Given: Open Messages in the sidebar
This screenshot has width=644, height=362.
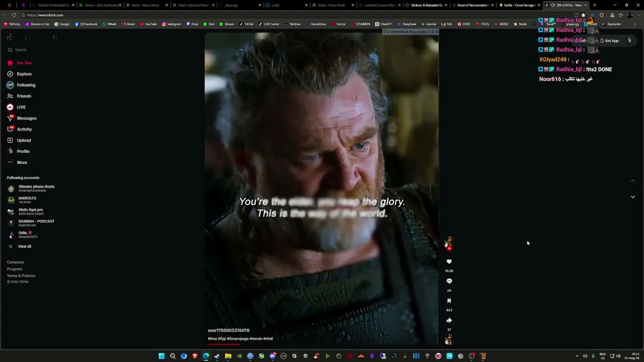Looking at the screenshot, I should 22,118.
